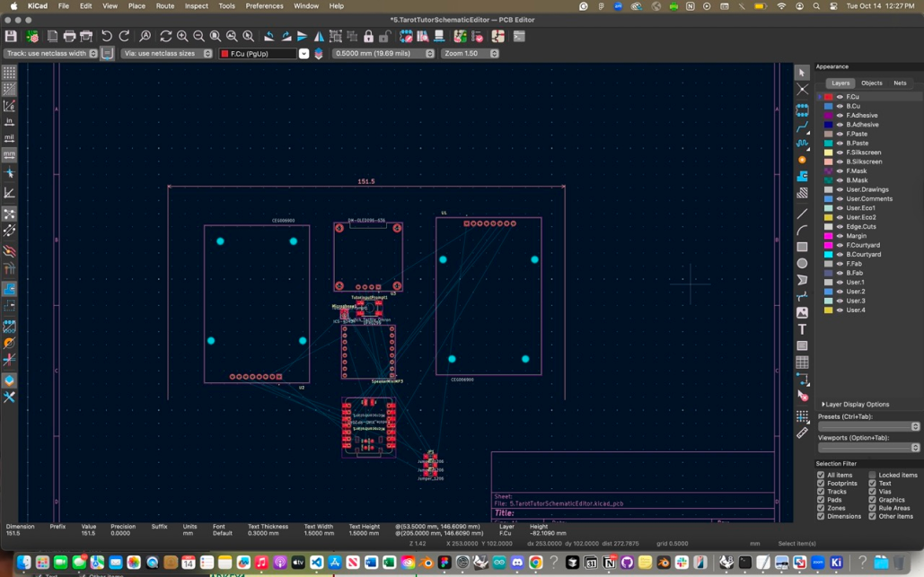Open the Presets dropdown
Viewport: 924px width, 577px height.
[x=868, y=427]
